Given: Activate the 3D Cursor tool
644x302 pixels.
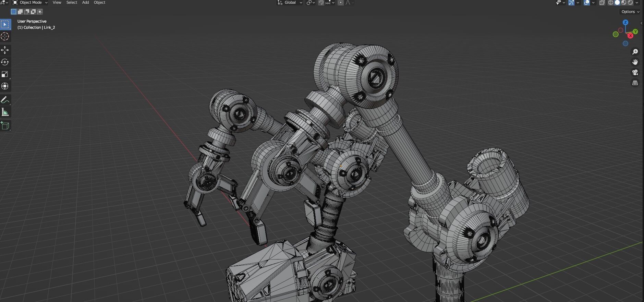Looking at the screenshot, I should [x=5, y=36].
